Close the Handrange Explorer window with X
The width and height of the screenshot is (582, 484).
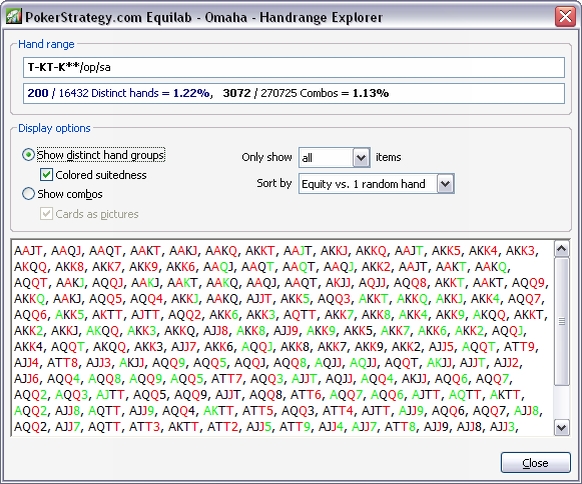tap(565, 17)
